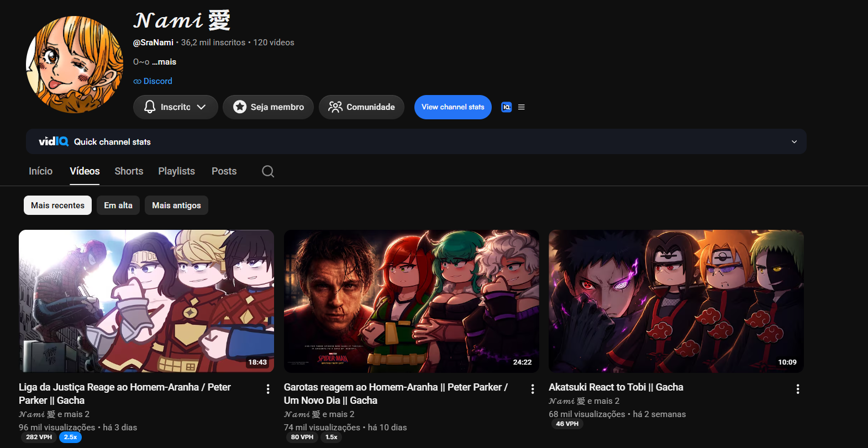The image size is (868, 448).
Task: Open the Playlists tab
Action: tap(177, 171)
